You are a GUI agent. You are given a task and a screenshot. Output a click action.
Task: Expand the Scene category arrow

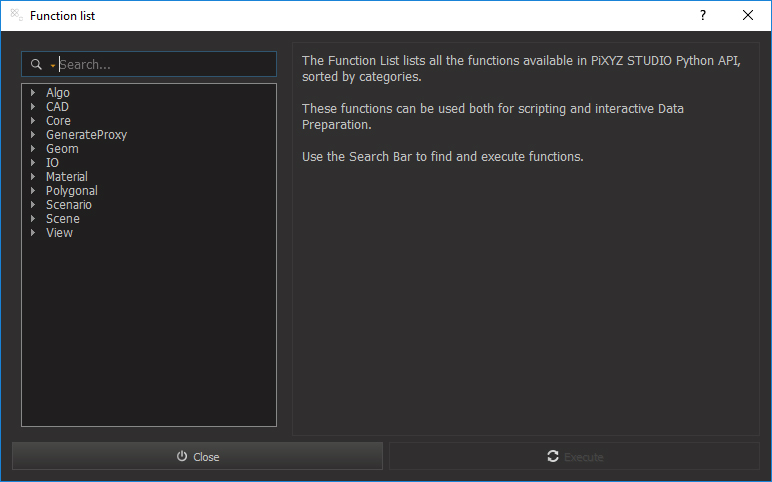point(33,219)
